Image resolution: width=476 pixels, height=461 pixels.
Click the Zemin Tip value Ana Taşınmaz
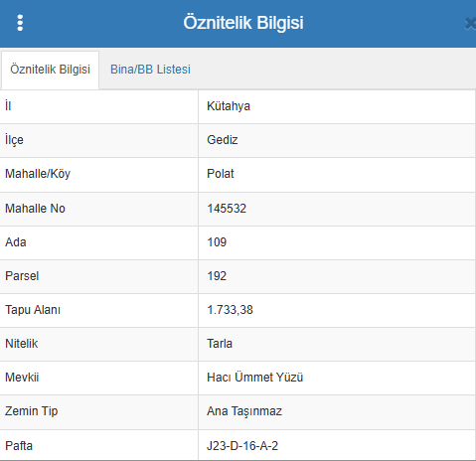click(244, 411)
